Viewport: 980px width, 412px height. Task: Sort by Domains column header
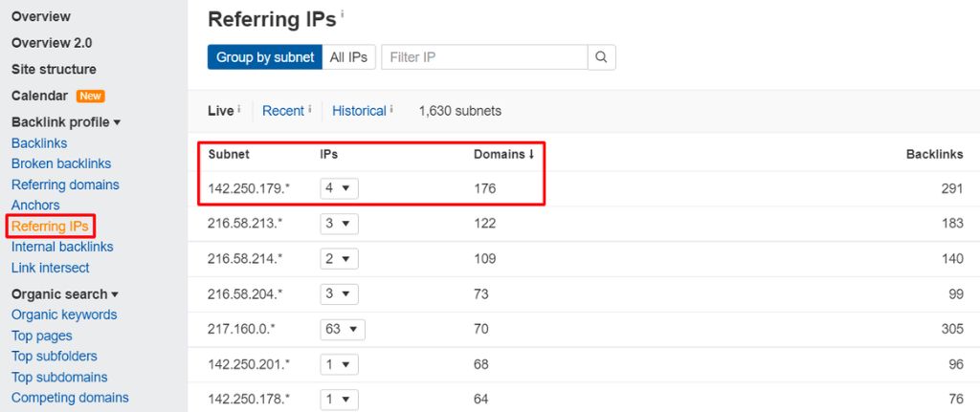(x=503, y=154)
